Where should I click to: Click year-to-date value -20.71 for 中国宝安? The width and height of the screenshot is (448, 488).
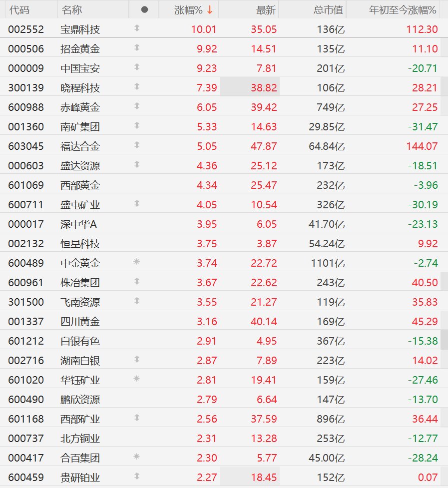coord(423,68)
